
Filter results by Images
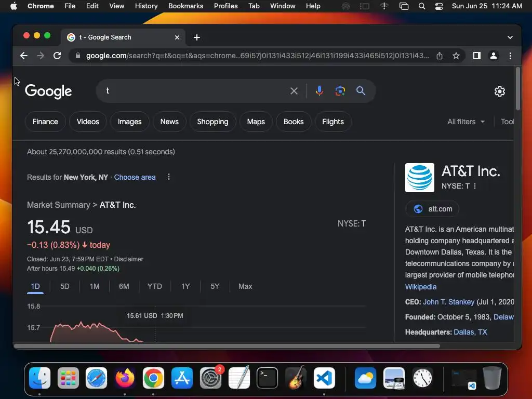(129, 122)
